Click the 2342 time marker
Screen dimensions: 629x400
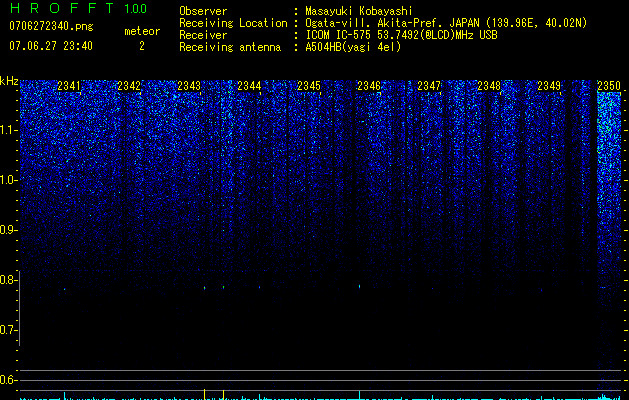(129, 86)
